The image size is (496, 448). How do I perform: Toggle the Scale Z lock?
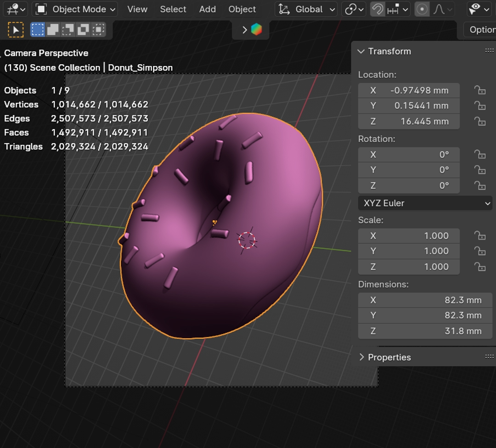pos(480,267)
